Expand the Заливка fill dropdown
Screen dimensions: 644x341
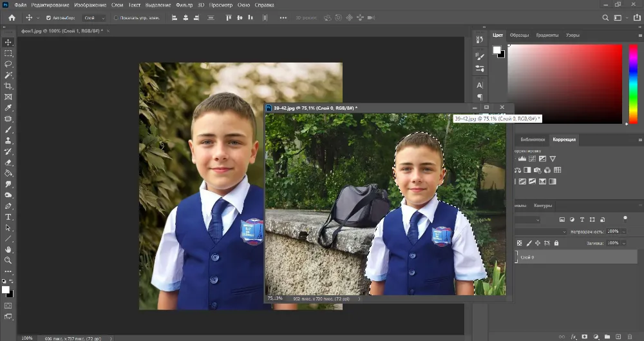[623, 243]
